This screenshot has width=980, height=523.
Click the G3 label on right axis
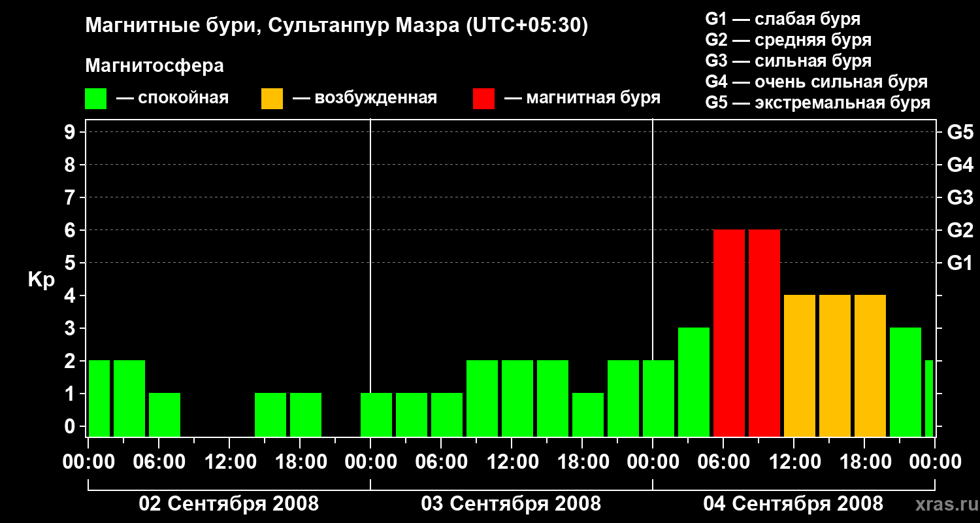pos(960,197)
